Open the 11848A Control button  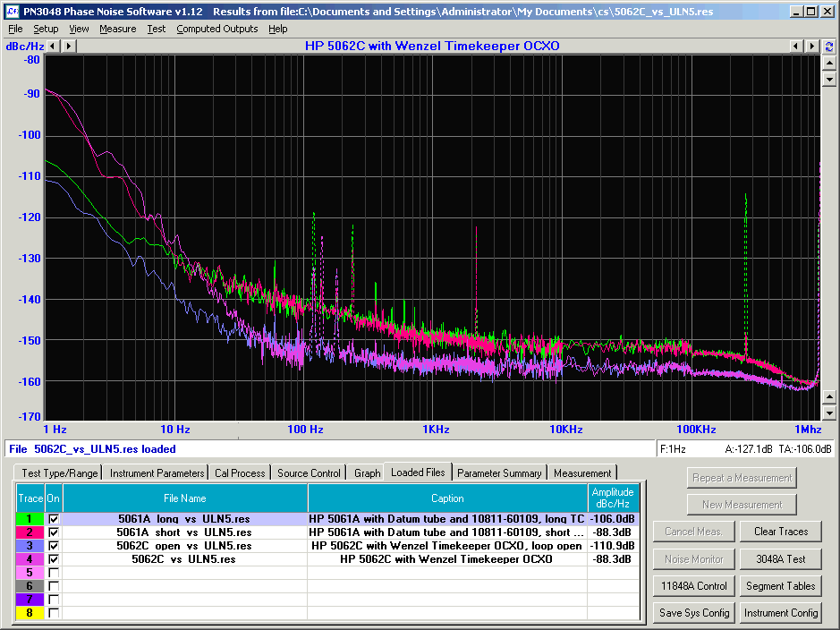(694, 585)
